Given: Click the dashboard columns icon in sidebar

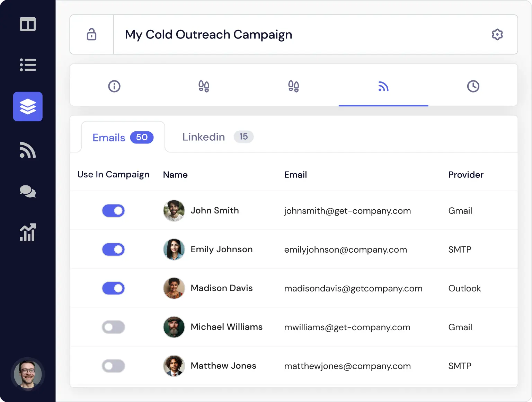Looking at the screenshot, I should tap(28, 24).
